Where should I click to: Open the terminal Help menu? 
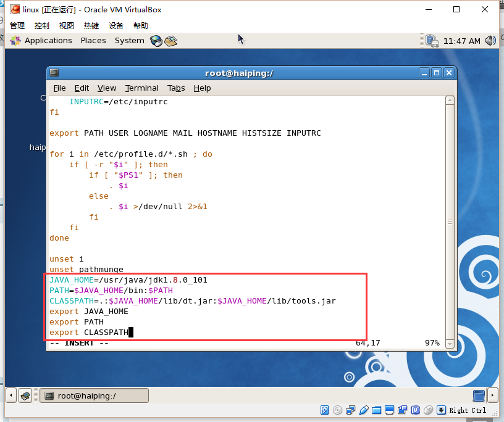[202, 88]
